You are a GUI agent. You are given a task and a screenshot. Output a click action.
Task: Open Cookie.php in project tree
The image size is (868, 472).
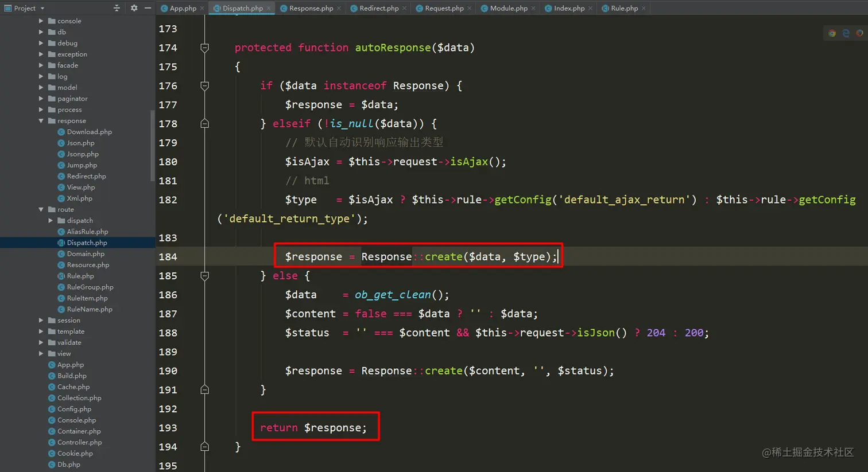click(x=70, y=454)
